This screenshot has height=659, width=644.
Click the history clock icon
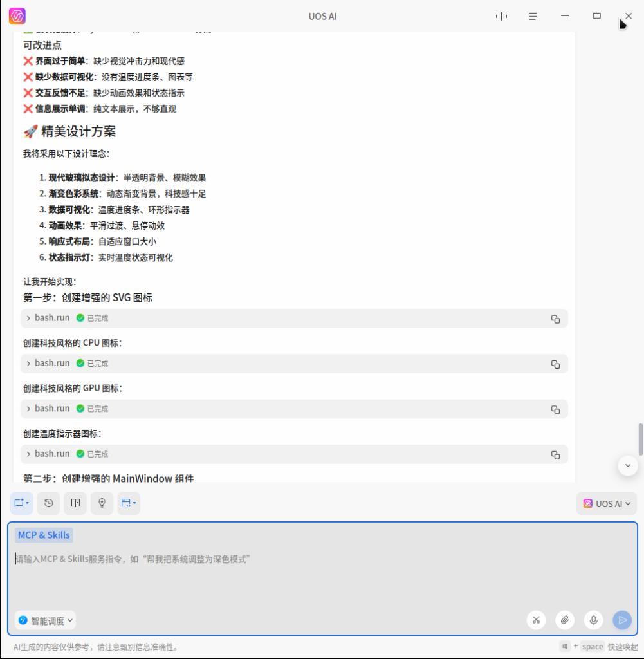[48, 503]
